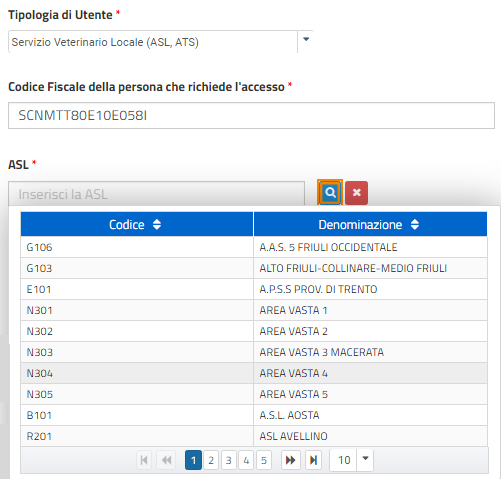Open page 3 of results

click(x=229, y=460)
